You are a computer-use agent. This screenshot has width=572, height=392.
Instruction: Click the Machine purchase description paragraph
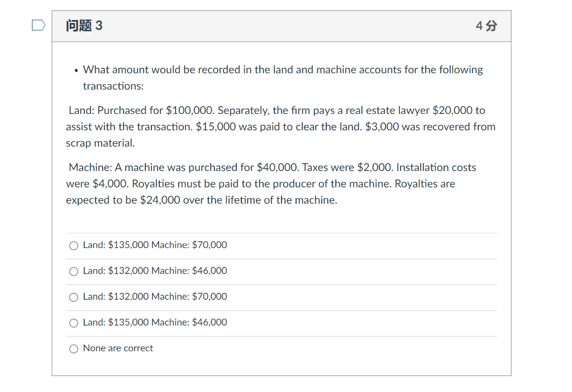coord(271,183)
